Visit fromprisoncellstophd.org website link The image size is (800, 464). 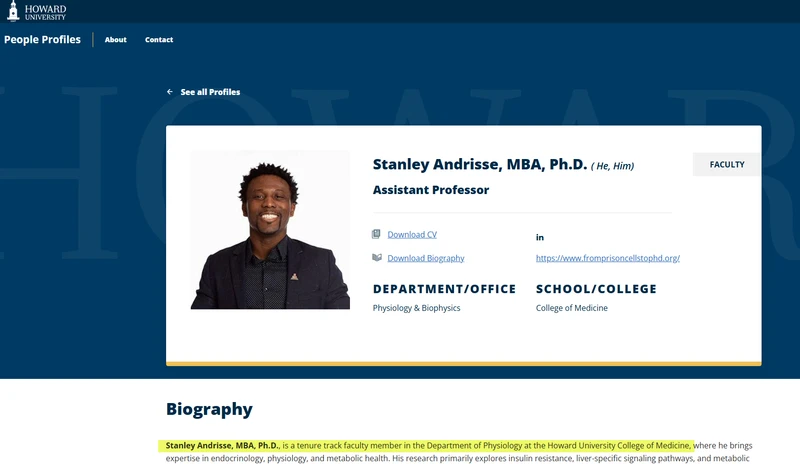coord(608,258)
